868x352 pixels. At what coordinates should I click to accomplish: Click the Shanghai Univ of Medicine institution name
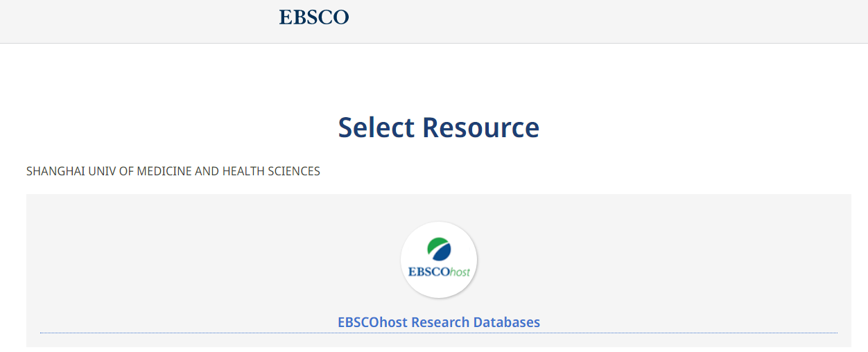[173, 171]
